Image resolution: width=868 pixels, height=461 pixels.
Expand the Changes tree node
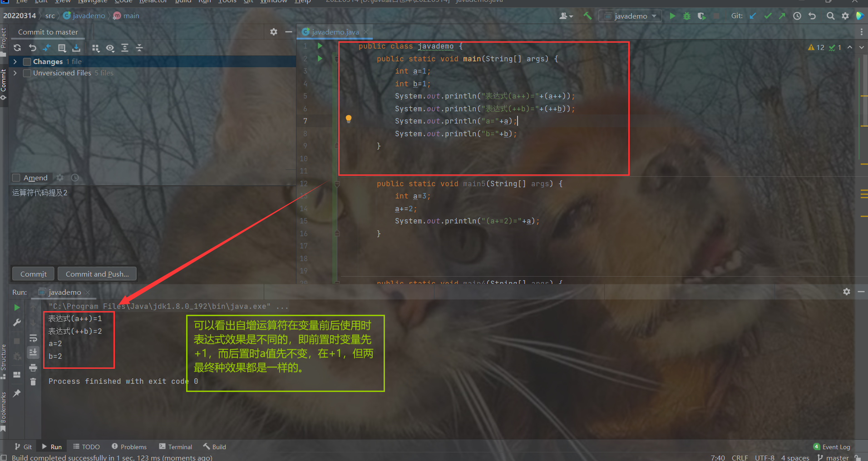click(15, 61)
